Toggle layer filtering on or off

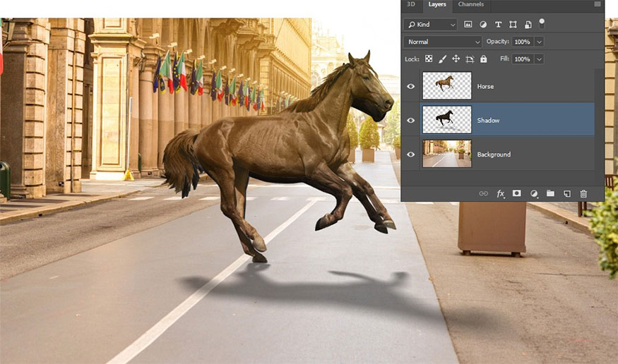pos(542,23)
